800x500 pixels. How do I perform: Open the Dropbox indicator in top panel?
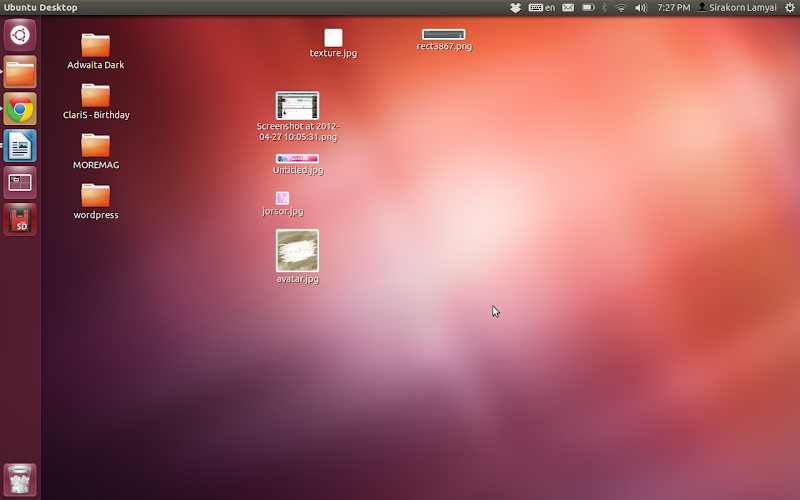click(515, 8)
